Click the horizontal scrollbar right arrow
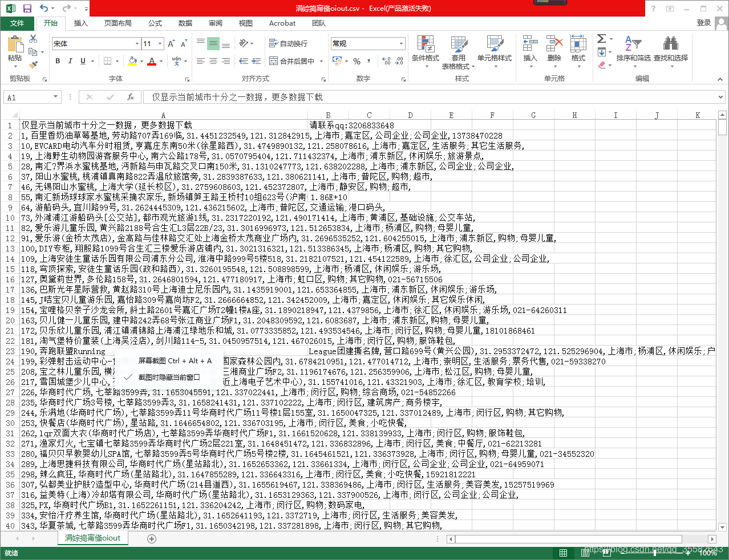The height and width of the screenshot is (560, 729). tap(712, 539)
